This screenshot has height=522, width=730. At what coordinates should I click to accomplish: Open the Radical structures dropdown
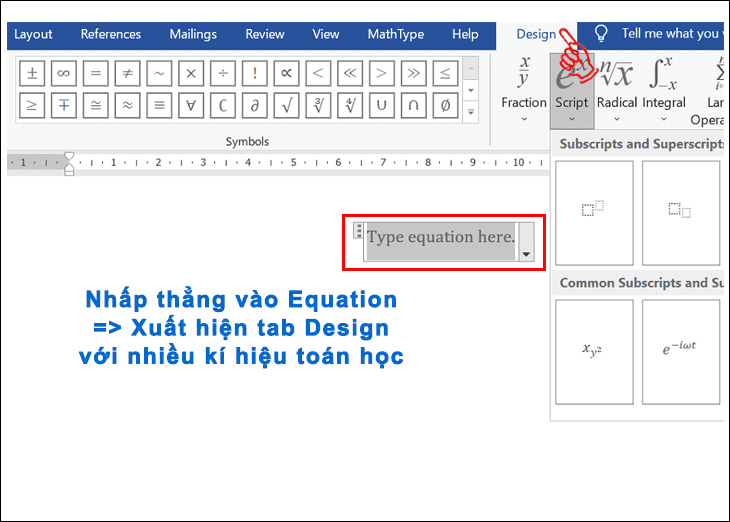617,90
